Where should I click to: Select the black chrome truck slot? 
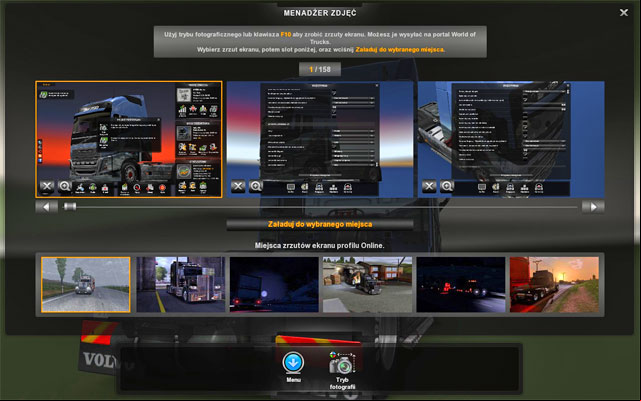pos(181,285)
